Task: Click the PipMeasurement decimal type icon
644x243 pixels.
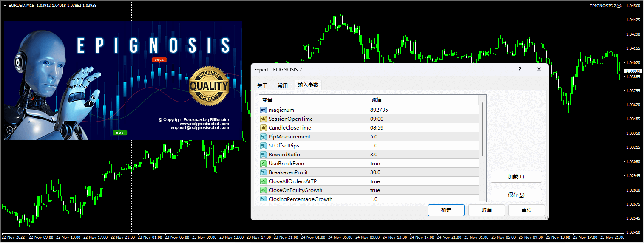Action: 263,137
